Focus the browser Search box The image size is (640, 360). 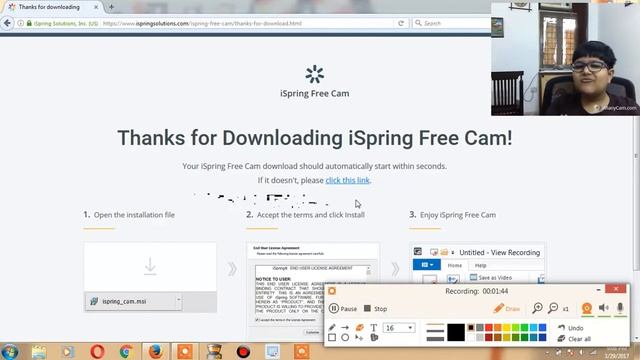pyautogui.click(x=451, y=23)
